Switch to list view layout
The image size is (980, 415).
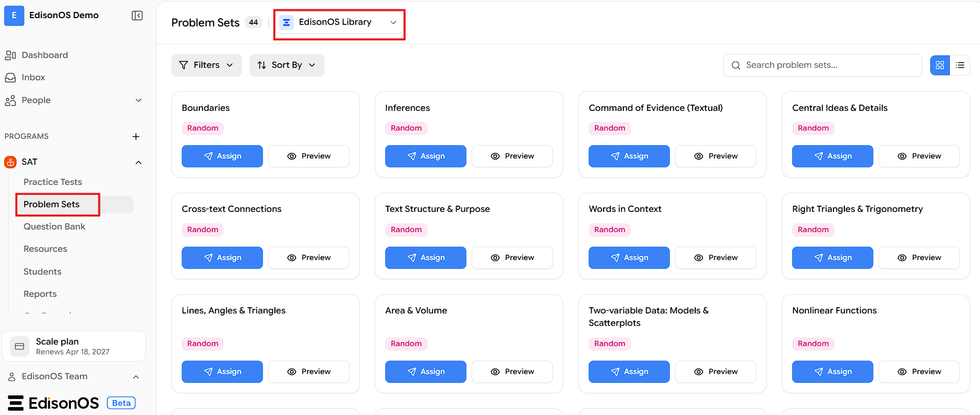960,65
